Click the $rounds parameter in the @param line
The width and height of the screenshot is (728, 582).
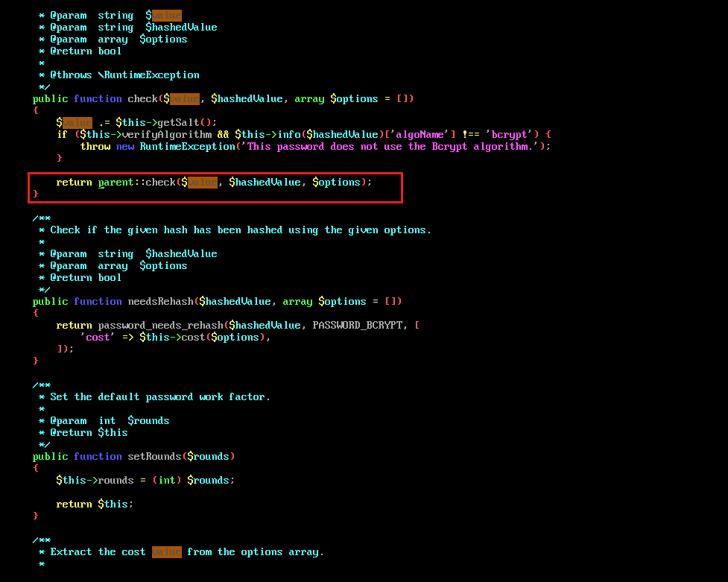point(148,420)
